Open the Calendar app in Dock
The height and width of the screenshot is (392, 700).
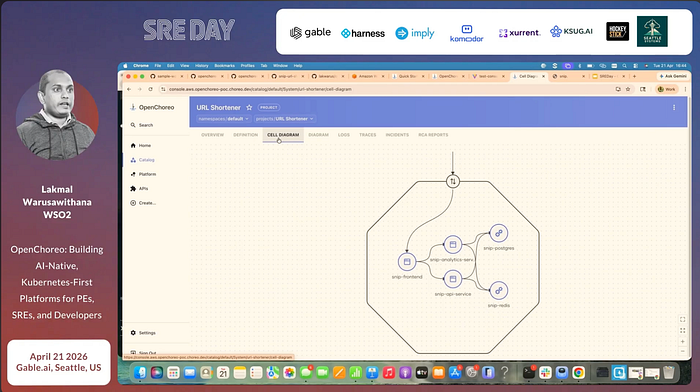click(223, 372)
